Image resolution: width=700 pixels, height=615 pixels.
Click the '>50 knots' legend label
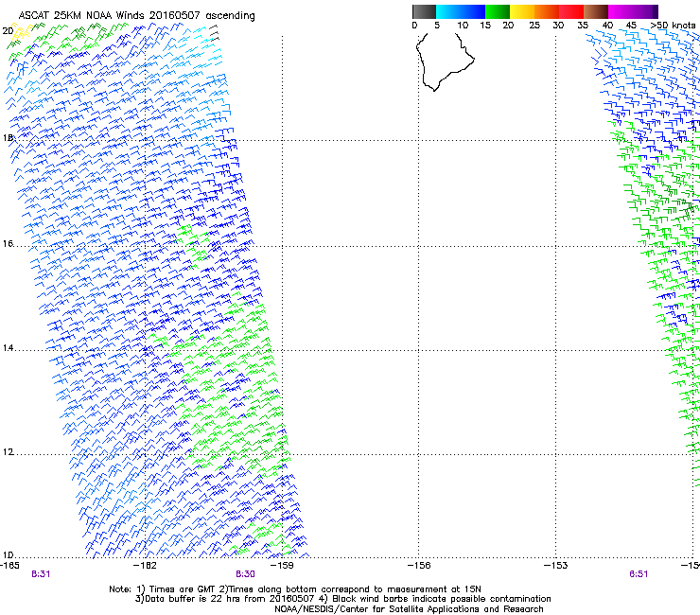pos(673,26)
